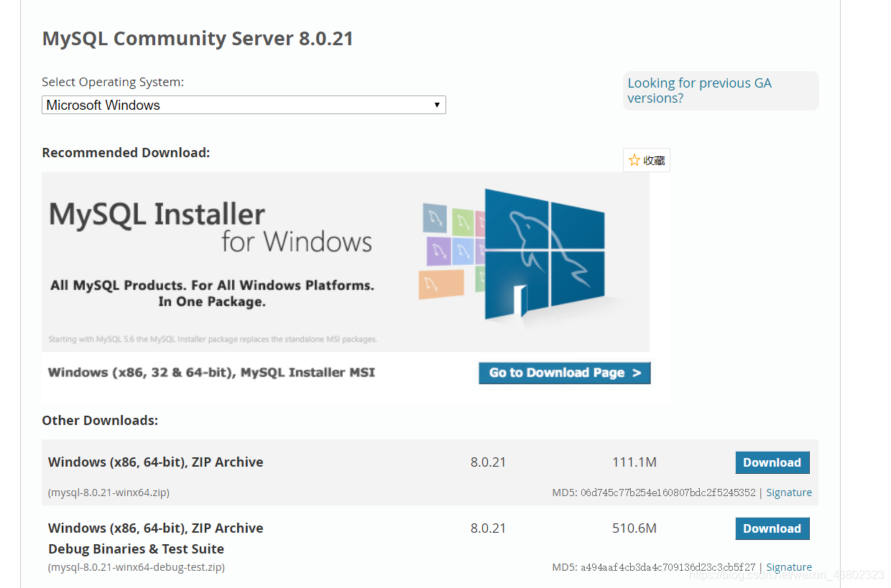Open the Select Operating System dropdown
The width and height of the screenshot is (891, 588).
pos(244,105)
